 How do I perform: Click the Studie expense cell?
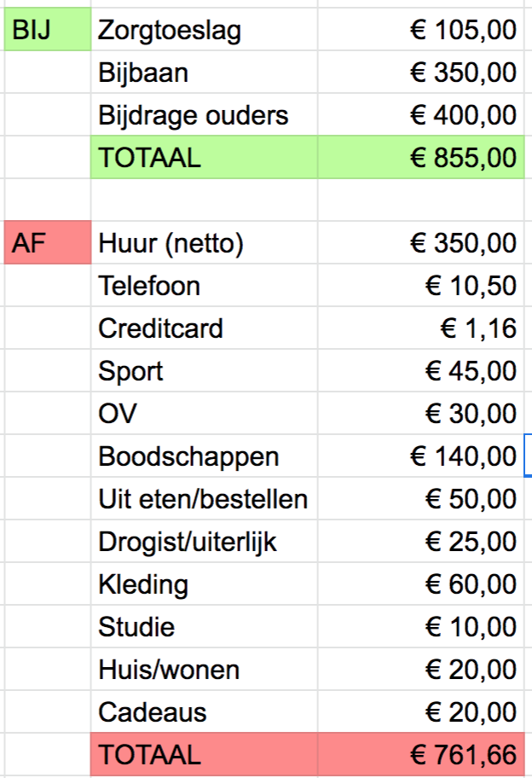point(136,627)
